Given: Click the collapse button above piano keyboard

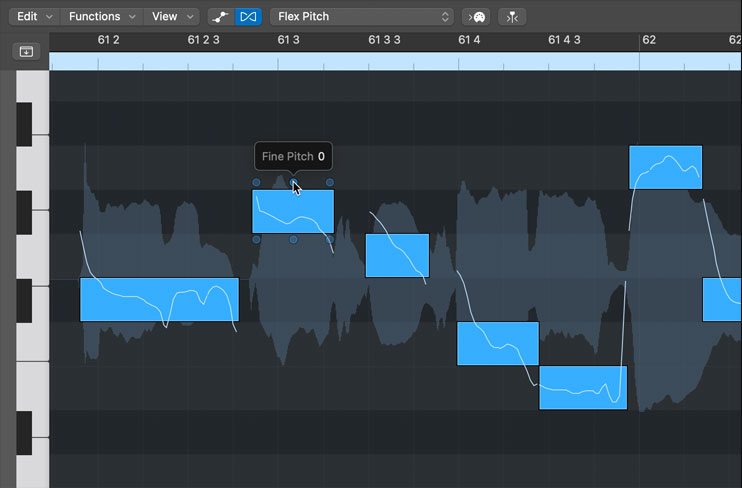Looking at the screenshot, I should (x=25, y=51).
